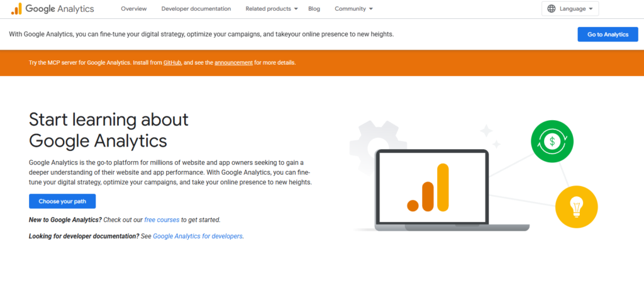Click the orange bar chart logo on laptop screen

click(x=428, y=187)
